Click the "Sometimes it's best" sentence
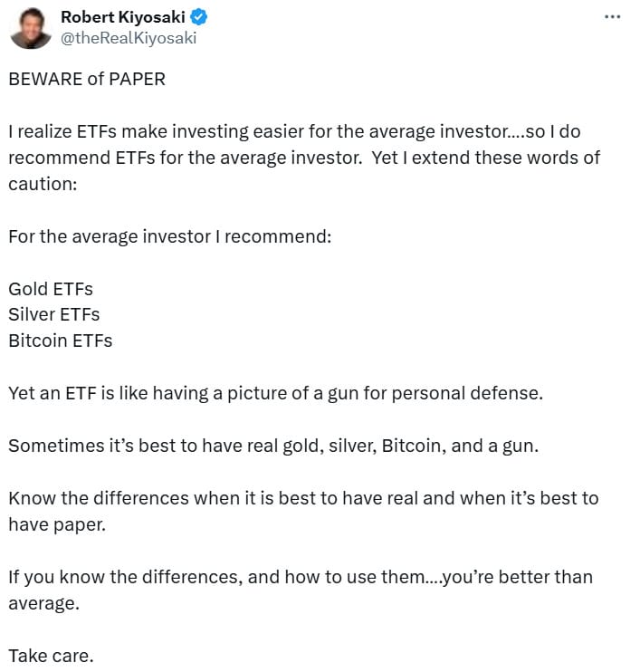This screenshot has height=672, width=640. point(272,446)
